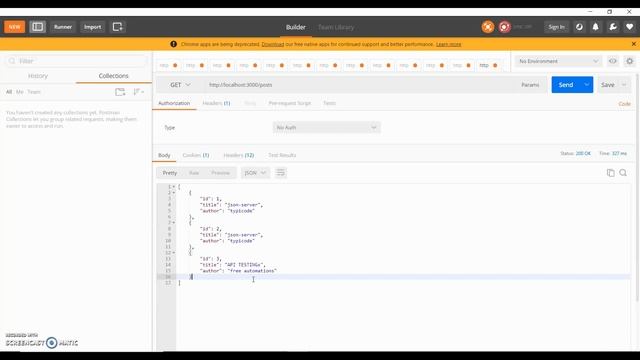Open the collections sort dropdown

pos(139,92)
